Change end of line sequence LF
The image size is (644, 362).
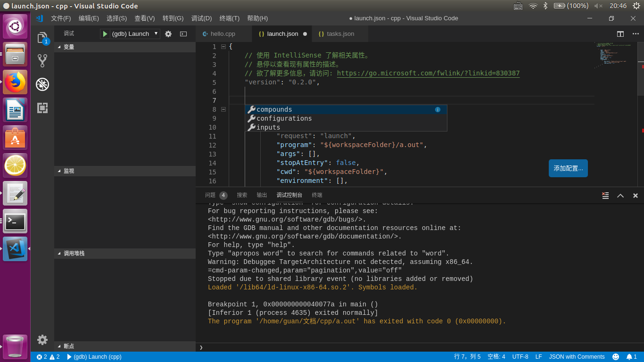click(x=538, y=357)
